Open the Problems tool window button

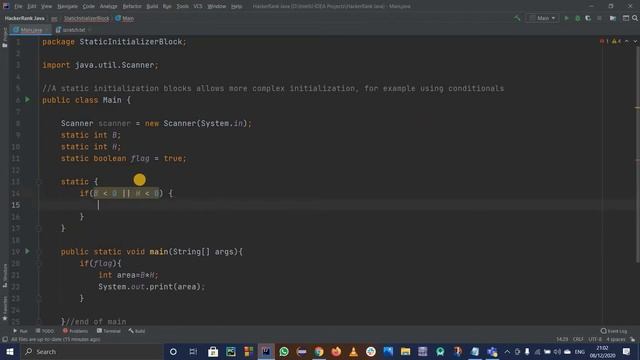click(76, 331)
